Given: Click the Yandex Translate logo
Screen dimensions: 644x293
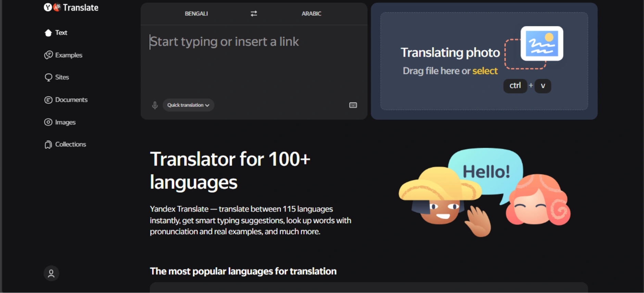Looking at the screenshot, I should (x=71, y=8).
